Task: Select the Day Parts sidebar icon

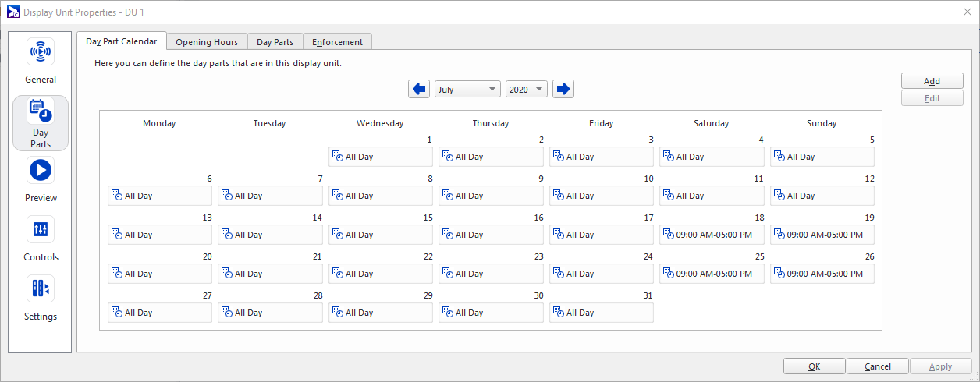Action: pos(41,112)
